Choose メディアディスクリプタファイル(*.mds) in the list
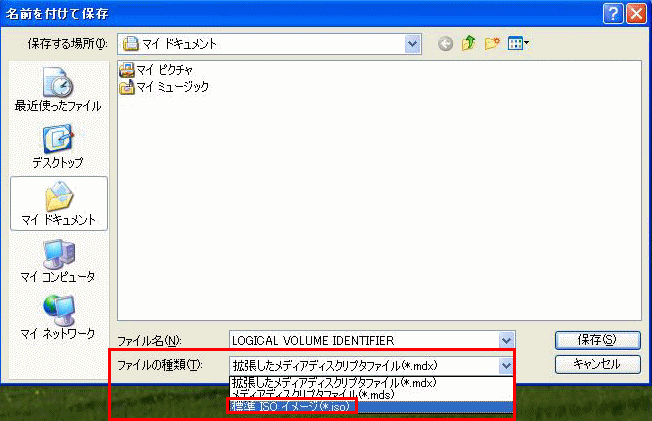The width and height of the screenshot is (652, 421). pos(371,394)
